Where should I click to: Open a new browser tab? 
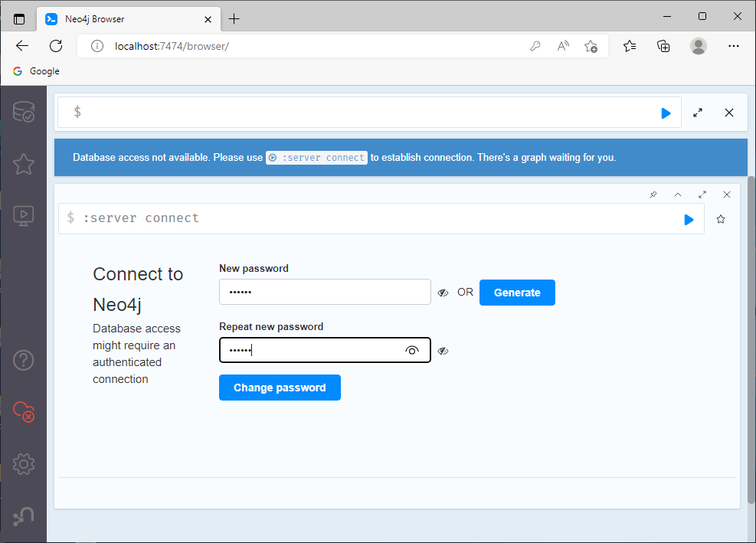pos(234,19)
